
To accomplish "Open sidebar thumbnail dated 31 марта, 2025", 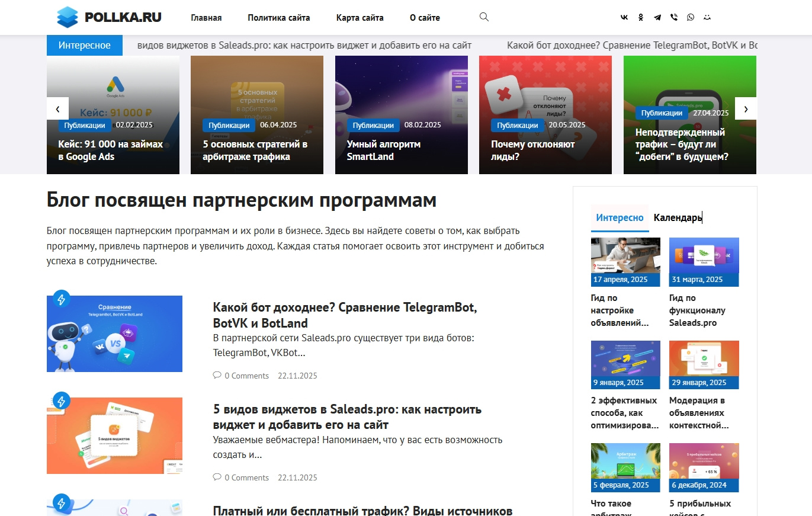I will tap(704, 262).
